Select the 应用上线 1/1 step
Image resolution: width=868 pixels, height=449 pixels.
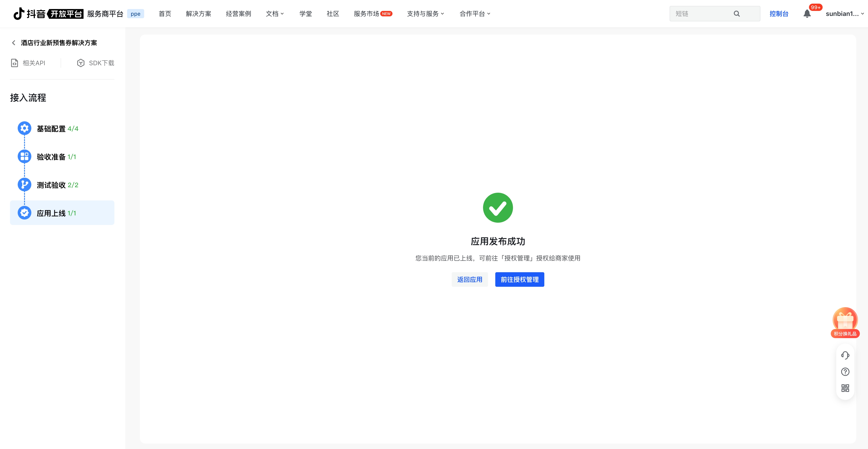(x=62, y=213)
